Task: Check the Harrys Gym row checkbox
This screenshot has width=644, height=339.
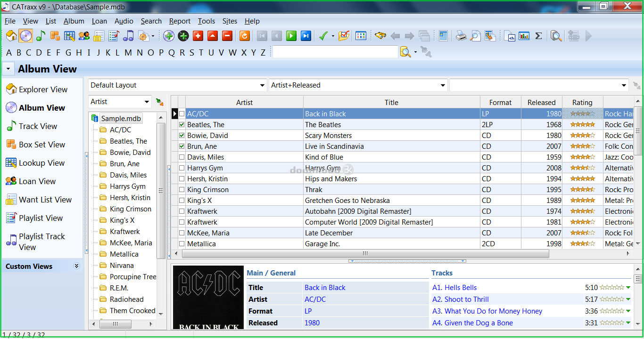Action: click(x=182, y=168)
